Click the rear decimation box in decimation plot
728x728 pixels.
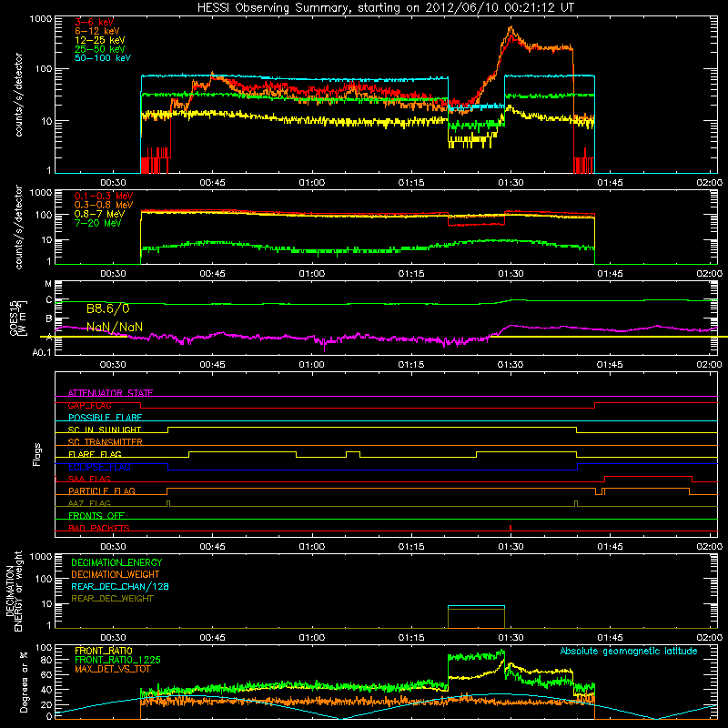(476, 617)
